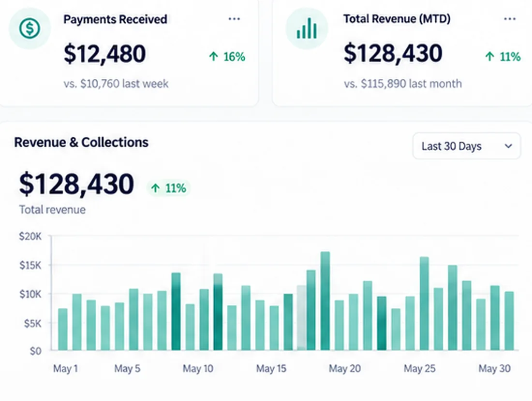Image resolution: width=532 pixels, height=401 pixels.
Task: Click the dollar sign Payments Received icon
Action: click(30, 28)
